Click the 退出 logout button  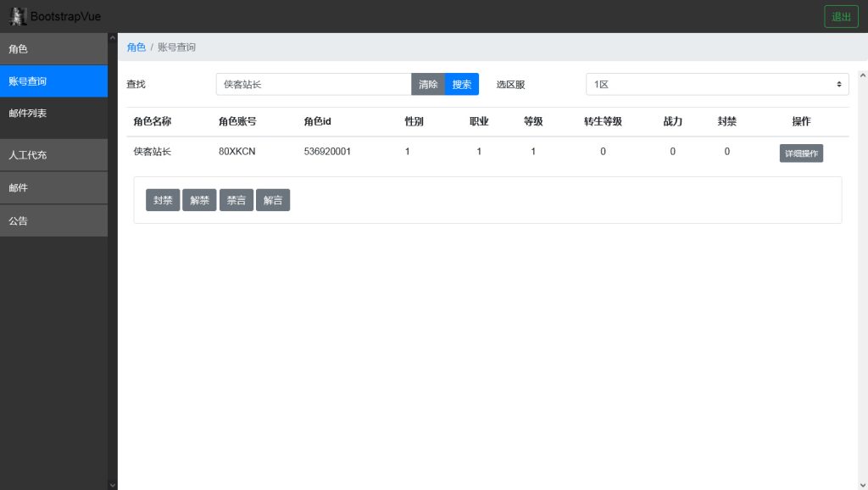coord(840,15)
